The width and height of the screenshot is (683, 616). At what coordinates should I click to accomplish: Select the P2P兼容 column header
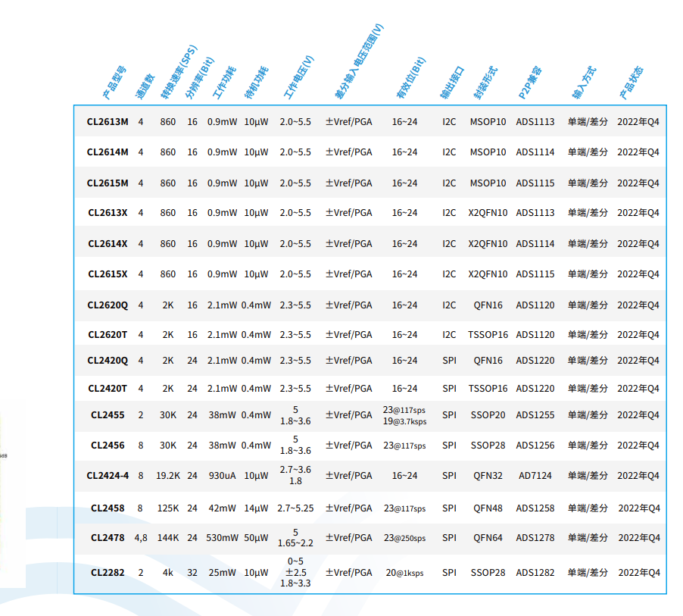(530, 83)
